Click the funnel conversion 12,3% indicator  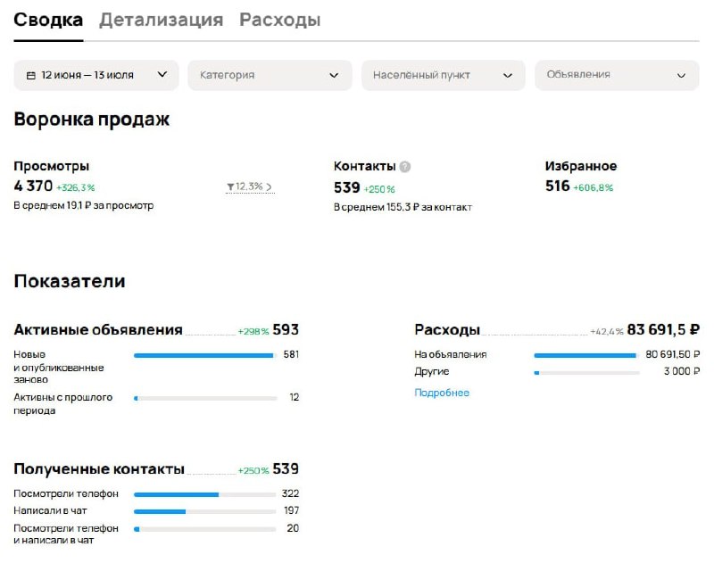click(250, 186)
